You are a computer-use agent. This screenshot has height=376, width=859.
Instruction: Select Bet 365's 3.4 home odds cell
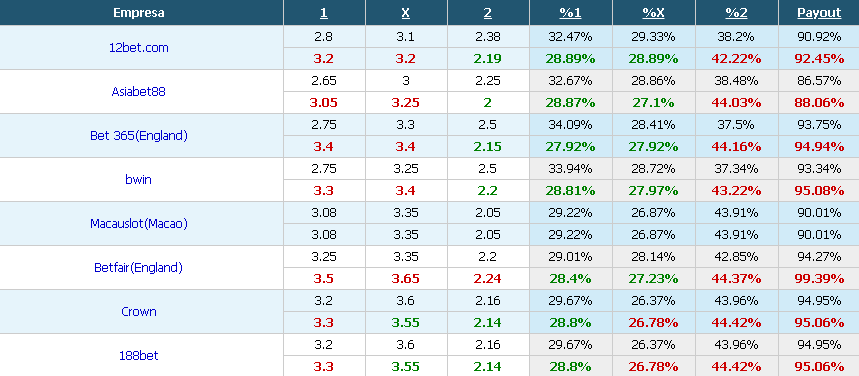point(324,147)
